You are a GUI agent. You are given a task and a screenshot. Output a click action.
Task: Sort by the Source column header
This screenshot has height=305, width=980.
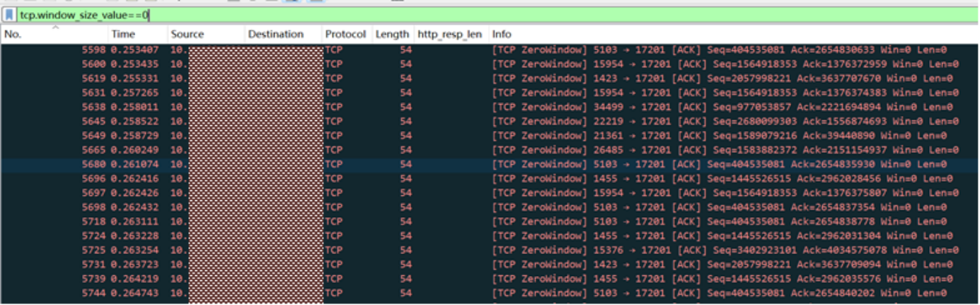tap(187, 34)
